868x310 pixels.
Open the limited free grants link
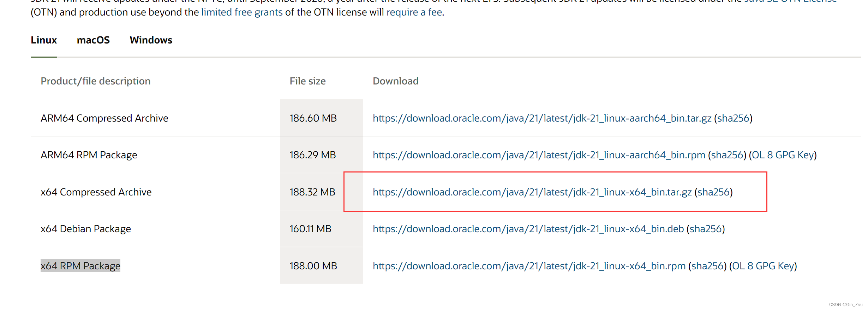[x=241, y=12]
